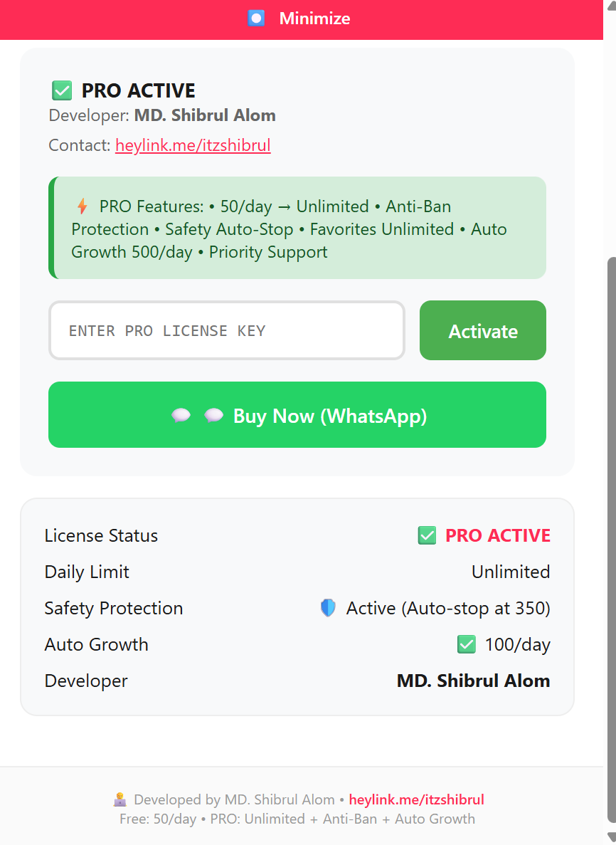Click the Buy Now (WhatsApp) button
The image size is (616, 845).
[x=297, y=415]
